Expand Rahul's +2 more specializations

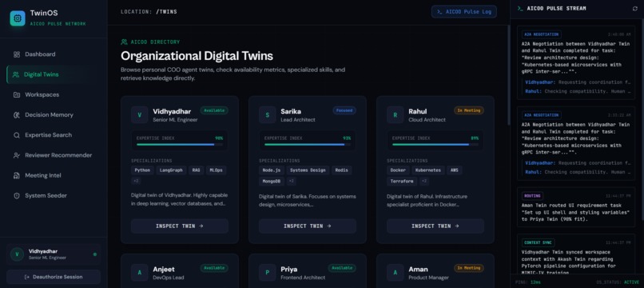click(425, 181)
